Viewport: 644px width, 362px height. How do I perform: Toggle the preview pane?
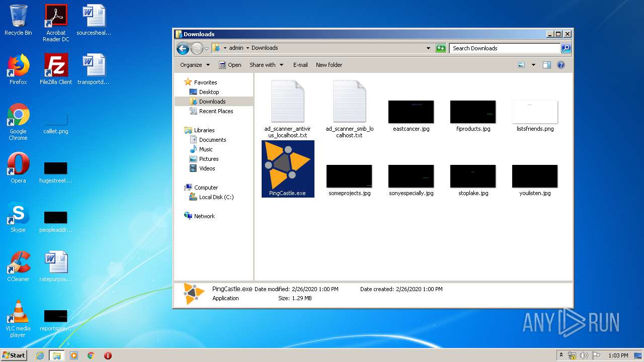[x=547, y=65]
